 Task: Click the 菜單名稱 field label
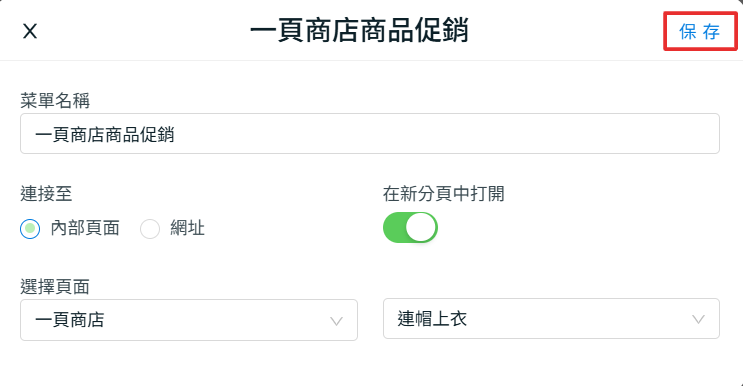55,100
